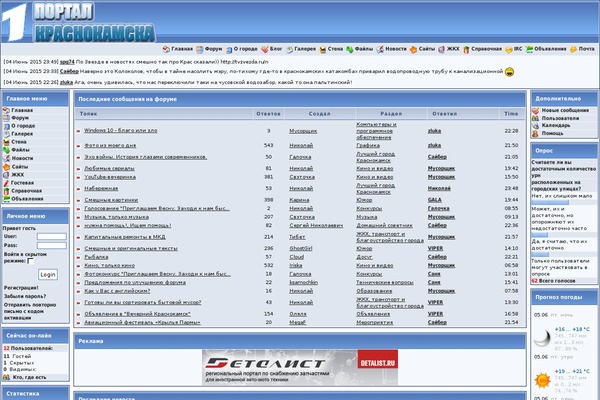600x400 pixels.
Task: Click the Форум icon in top navigation
Action: point(200,49)
